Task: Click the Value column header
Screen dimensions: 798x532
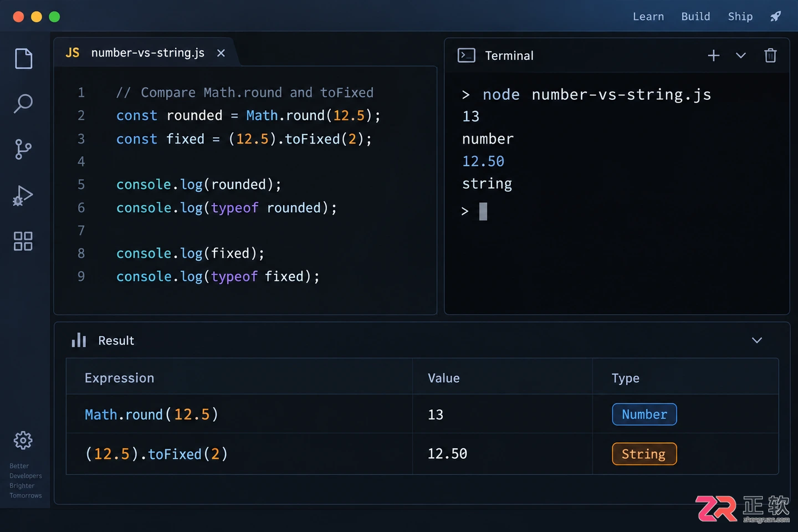Action: tap(444, 378)
